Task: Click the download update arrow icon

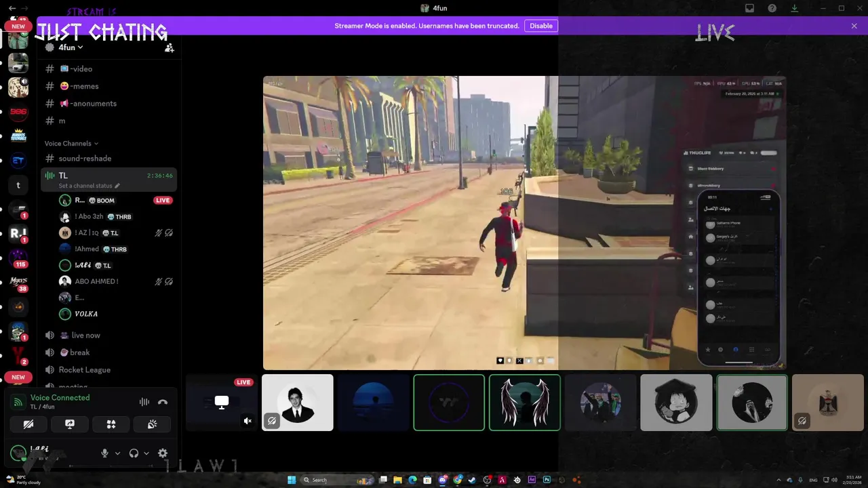Action: [x=795, y=8]
